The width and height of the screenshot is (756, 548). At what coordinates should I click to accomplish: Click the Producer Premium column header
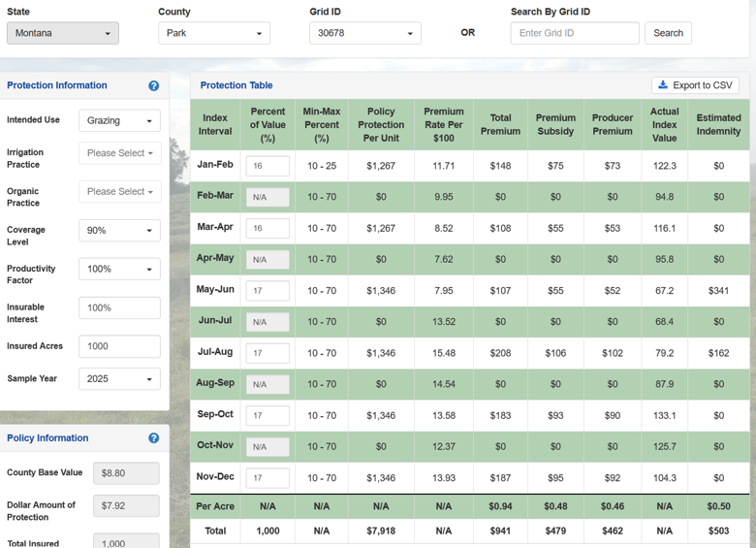(613, 124)
